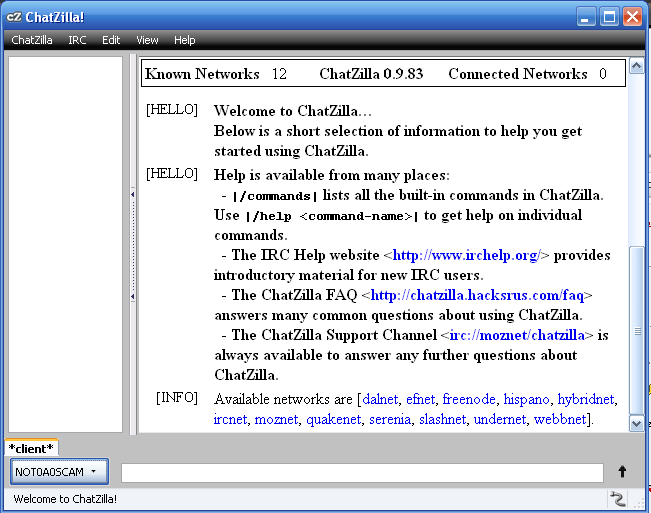651x513 pixels.
Task: Connect to the moznet network
Action: [276, 419]
